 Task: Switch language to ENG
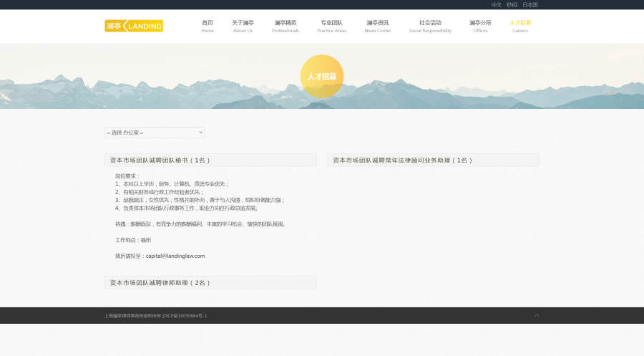(512, 5)
